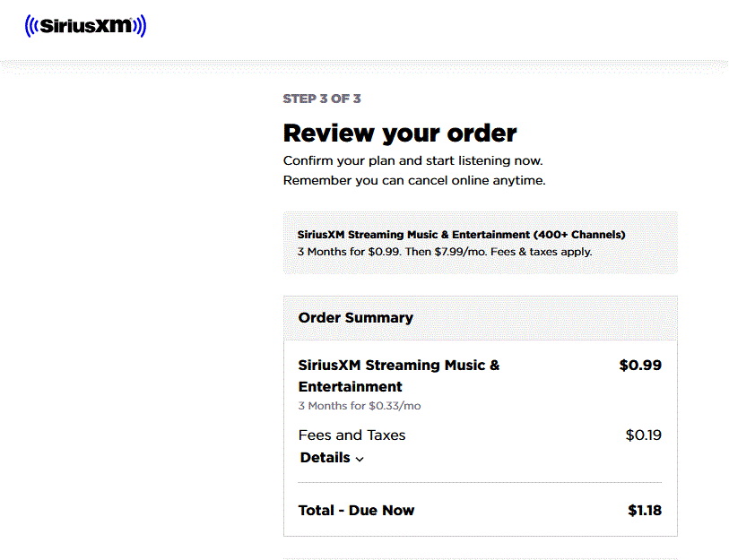Click the cancel online anytime sentence

[414, 180]
